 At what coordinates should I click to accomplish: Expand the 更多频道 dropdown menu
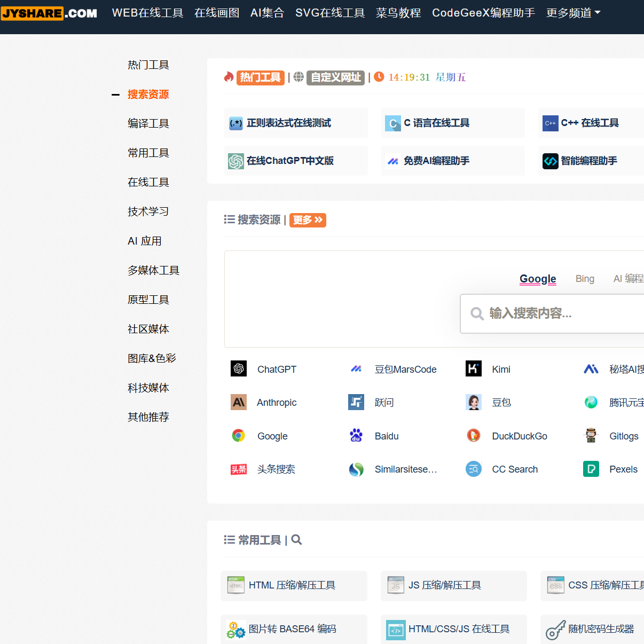coord(574,13)
